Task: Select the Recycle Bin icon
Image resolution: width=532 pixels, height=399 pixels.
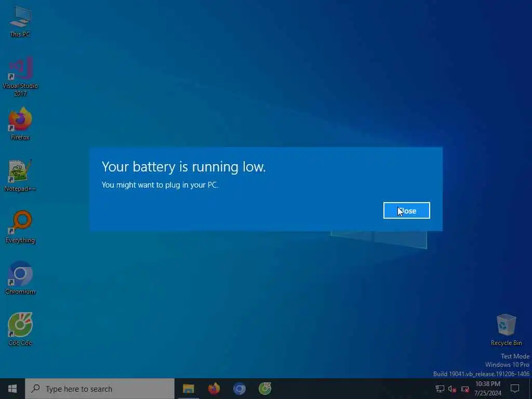Action: [506, 330]
